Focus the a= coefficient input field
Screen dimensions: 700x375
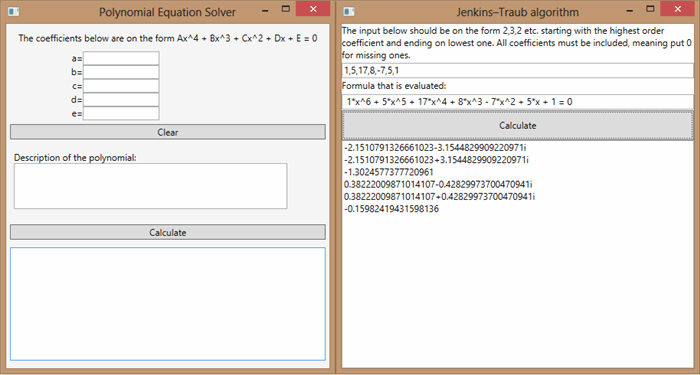tap(121, 58)
